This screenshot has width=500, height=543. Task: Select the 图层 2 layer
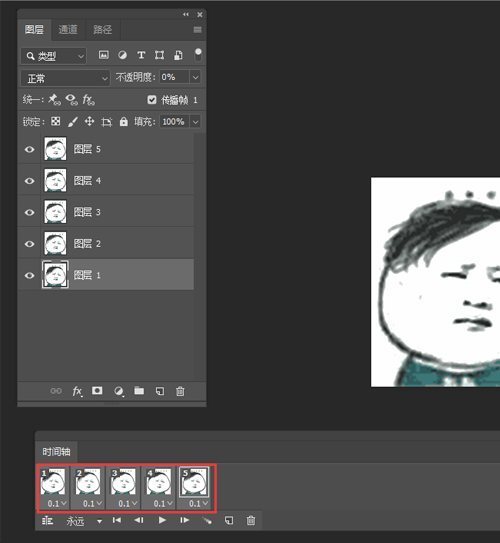coord(106,243)
